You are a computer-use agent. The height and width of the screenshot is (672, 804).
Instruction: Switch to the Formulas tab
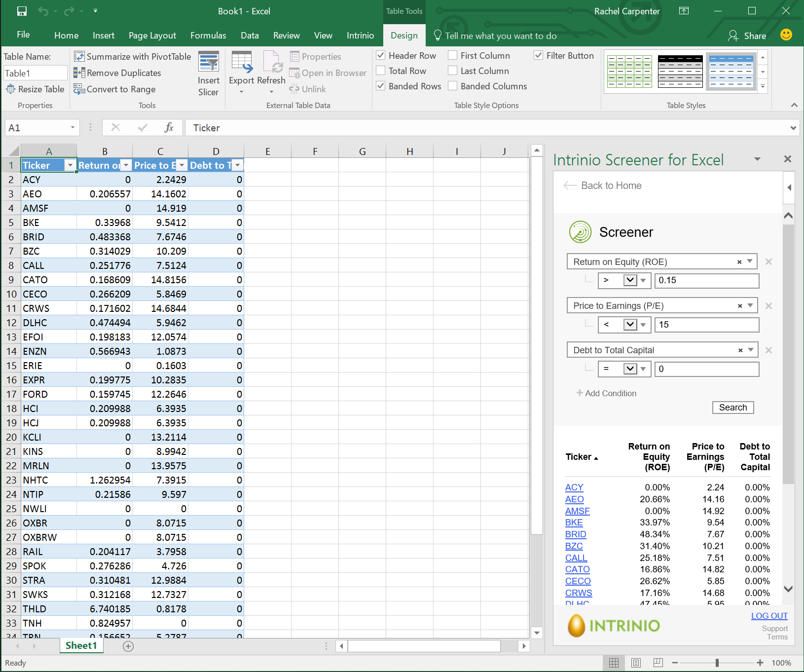(208, 36)
